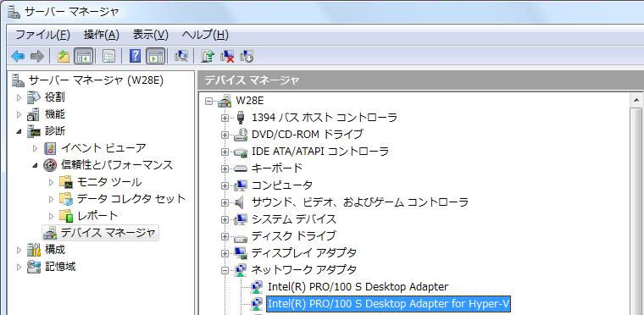Expand the 記憶域 node
This screenshot has height=315, width=644.
19,267
